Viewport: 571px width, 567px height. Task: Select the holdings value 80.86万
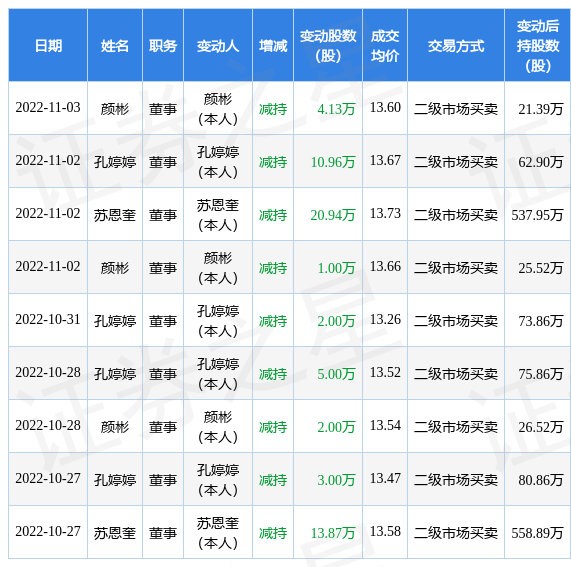click(x=541, y=480)
